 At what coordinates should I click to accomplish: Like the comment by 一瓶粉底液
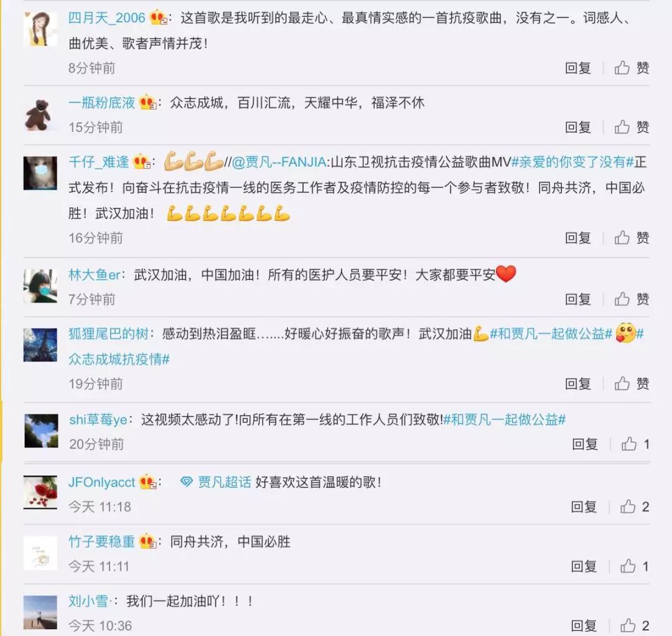(x=632, y=127)
